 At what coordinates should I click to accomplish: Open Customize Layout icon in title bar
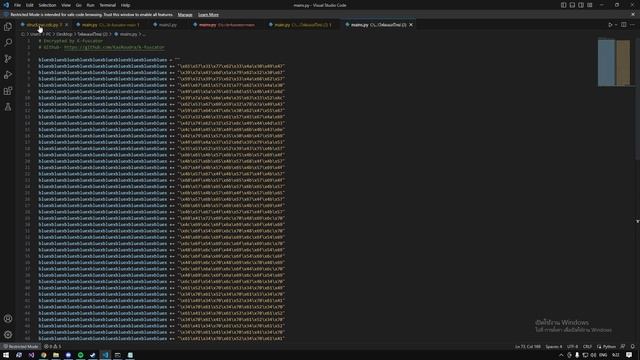[x=590, y=5]
